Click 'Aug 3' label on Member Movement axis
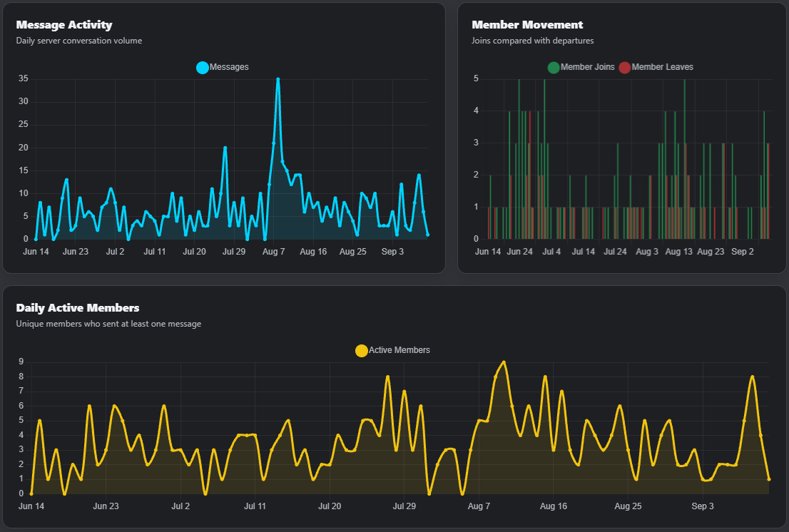This screenshot has height=532, width=789. 647,252
